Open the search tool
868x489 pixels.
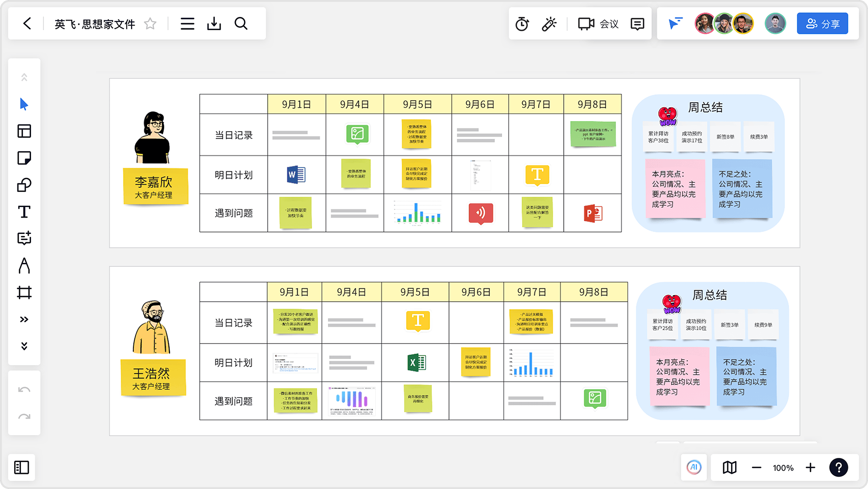click(x=241, y=24)
